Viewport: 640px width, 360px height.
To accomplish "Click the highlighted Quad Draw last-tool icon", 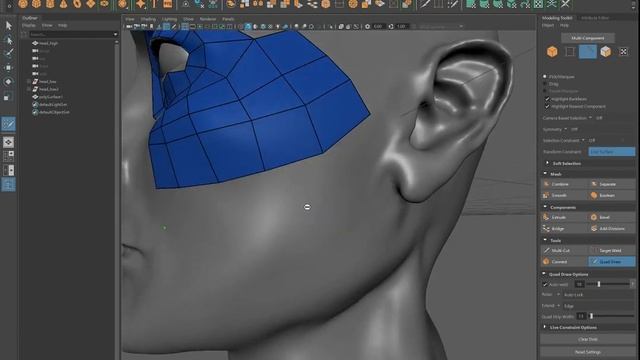I will click(x=9, y=124).
